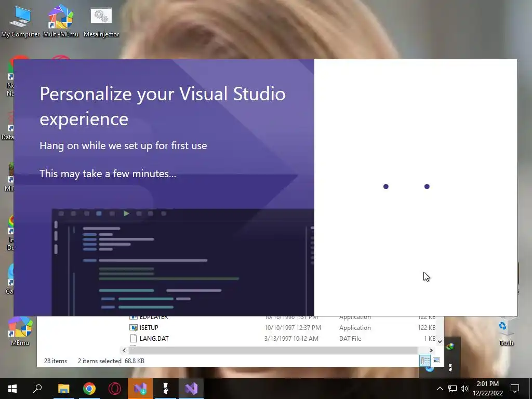Show hidden tray icons with the chevron
Image resolution: width=532 pixels, height=399 pixels.
coord(440,389)
